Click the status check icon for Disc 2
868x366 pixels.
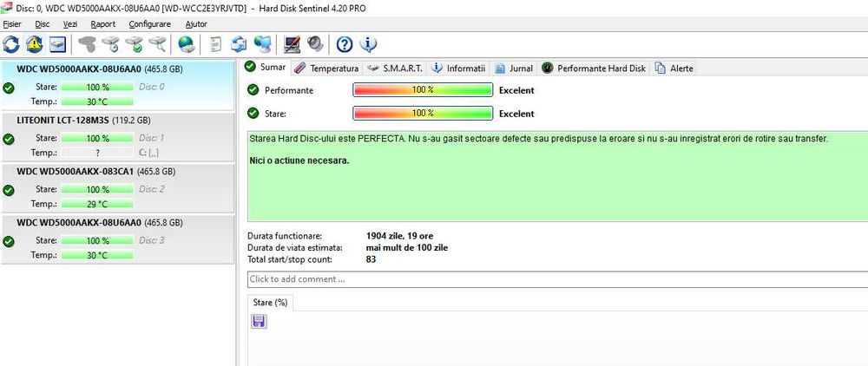9,190
